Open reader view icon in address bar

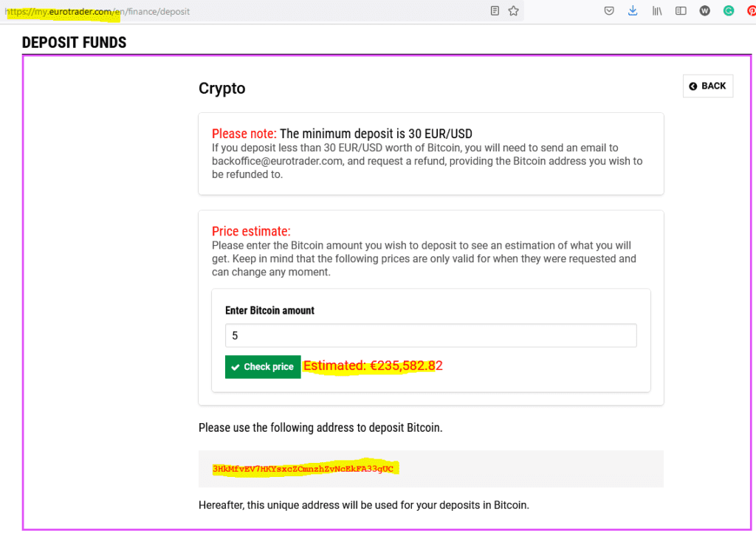(495, 10)
